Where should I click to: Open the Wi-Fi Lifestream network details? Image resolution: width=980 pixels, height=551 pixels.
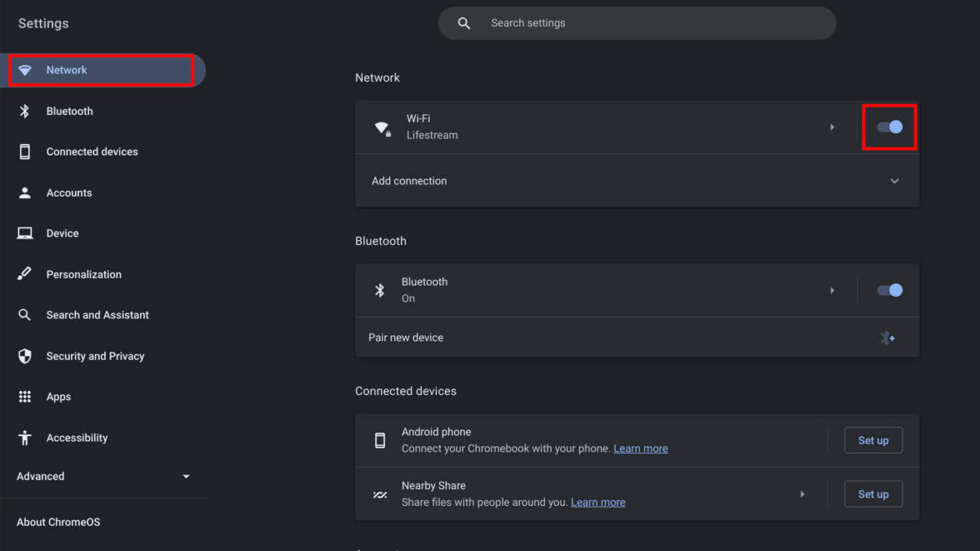tap(832, 127)
